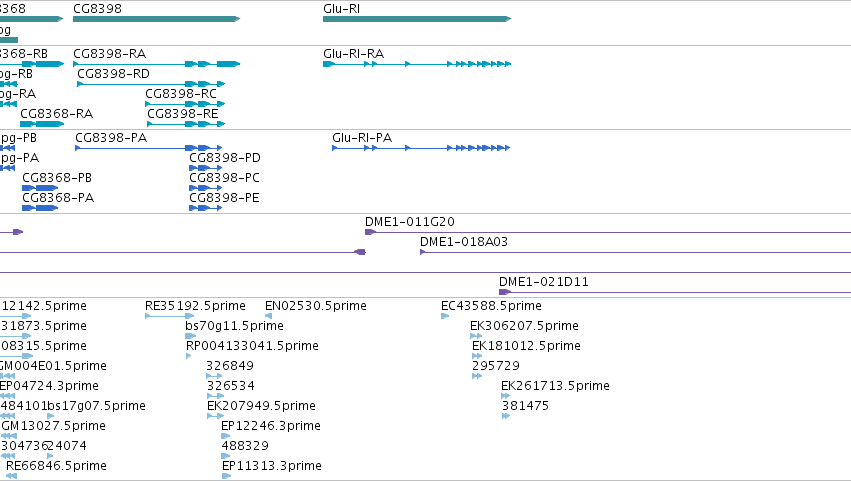
Task: Select the EN02530.5prime EST marker
Action: 268,316
